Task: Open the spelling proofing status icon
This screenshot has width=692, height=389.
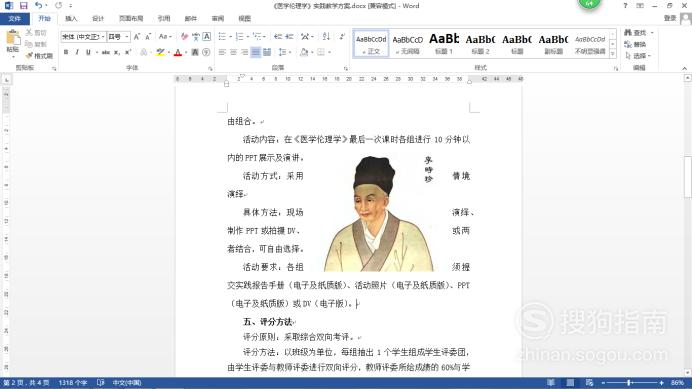Action: point(101,382)
